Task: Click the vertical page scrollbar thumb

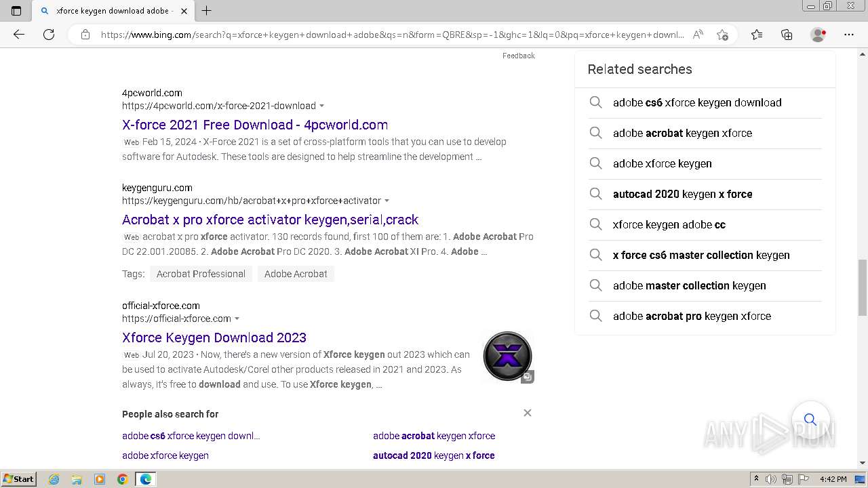Action: tap(863, 287)
